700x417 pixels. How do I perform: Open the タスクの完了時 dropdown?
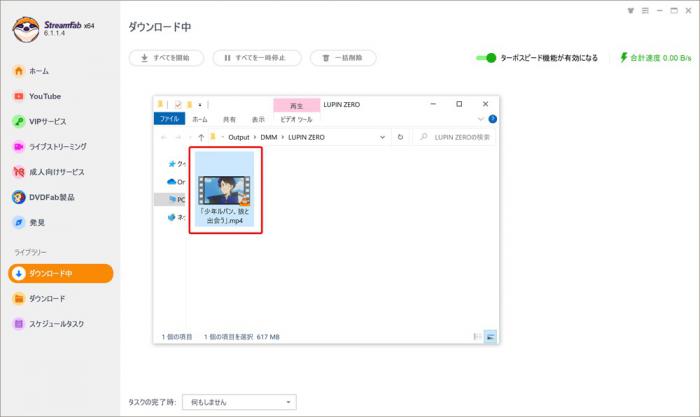239,402
